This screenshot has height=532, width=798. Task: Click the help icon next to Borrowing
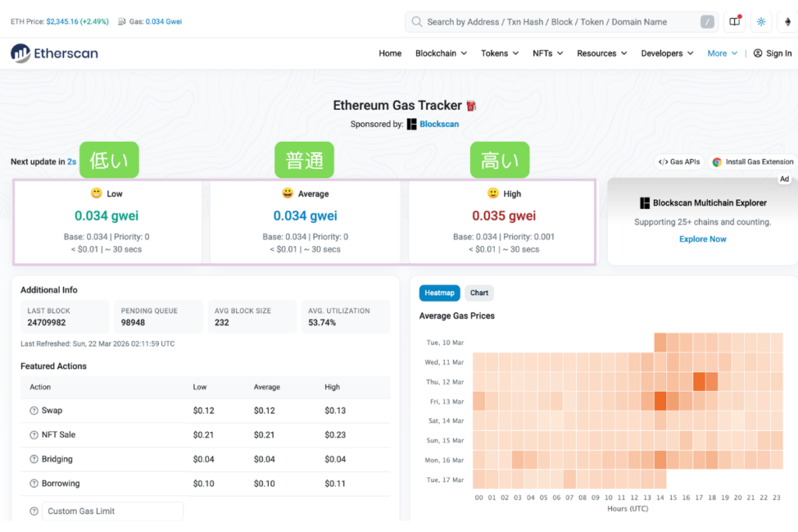click(34, 484)
